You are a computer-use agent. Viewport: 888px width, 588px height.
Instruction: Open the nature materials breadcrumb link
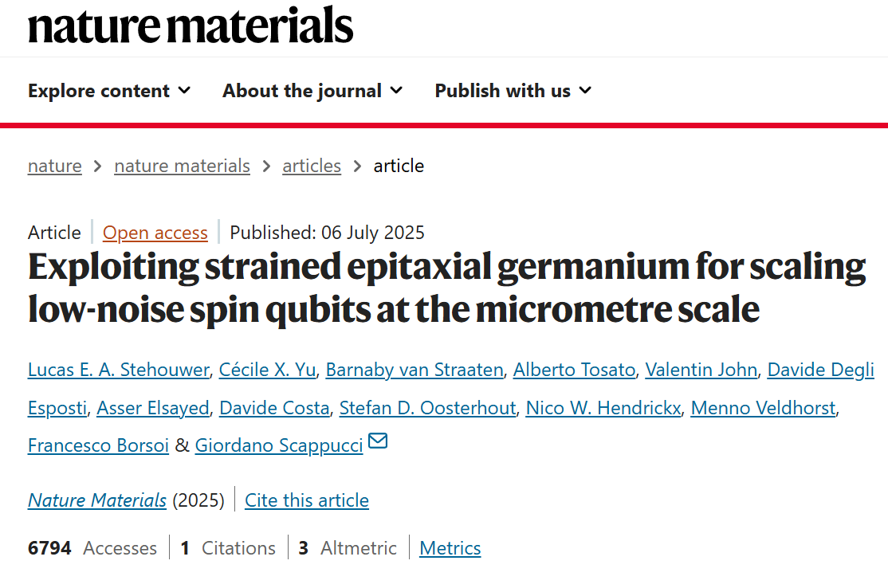[182, 166]
